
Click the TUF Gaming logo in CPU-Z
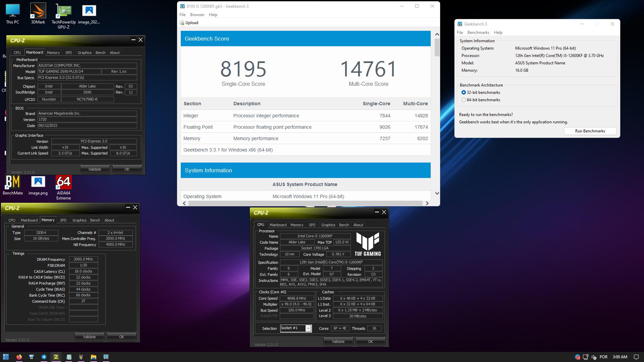point(368,244)
